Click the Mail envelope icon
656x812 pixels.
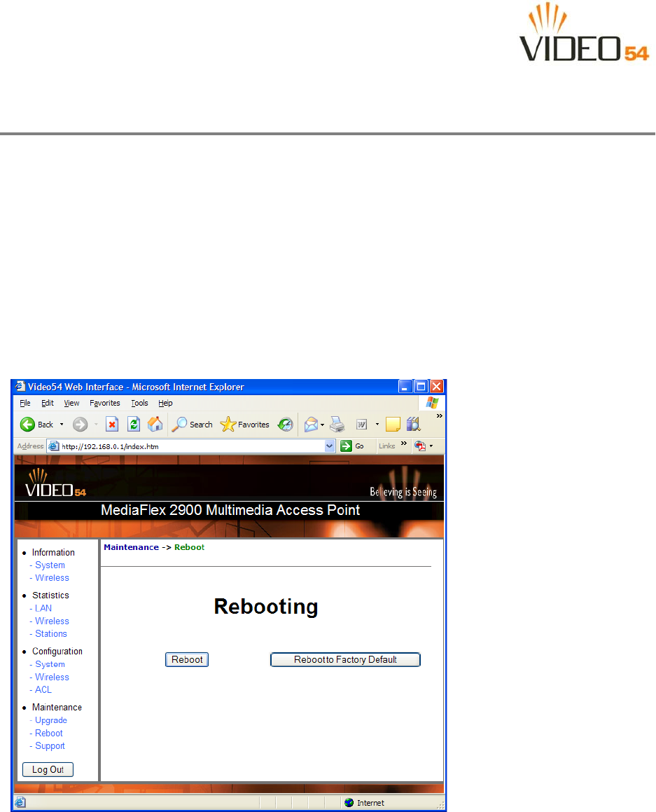pyautogui.click(x=311, y=425)
